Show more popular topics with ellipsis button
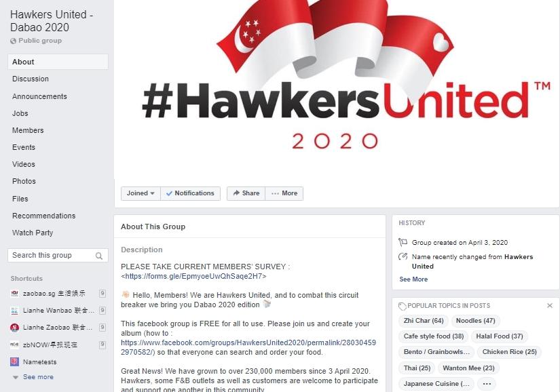 coord(487,384)
